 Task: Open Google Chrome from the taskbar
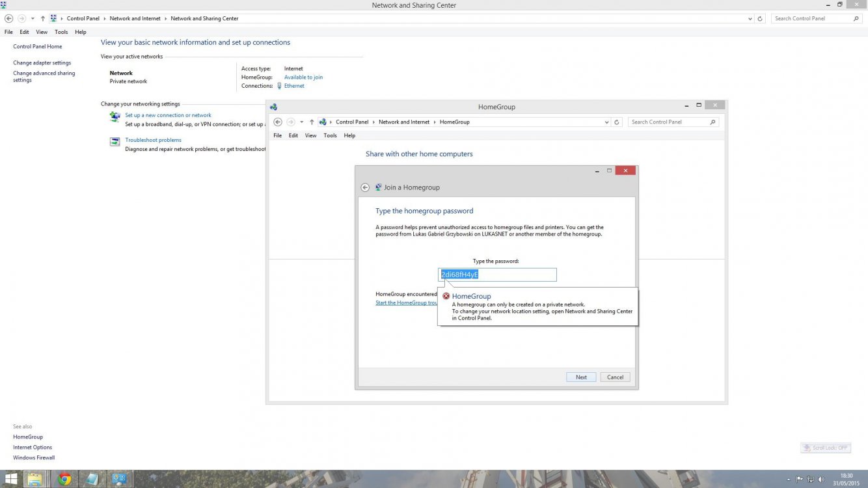pyautogui.click(x=64, y=480)
